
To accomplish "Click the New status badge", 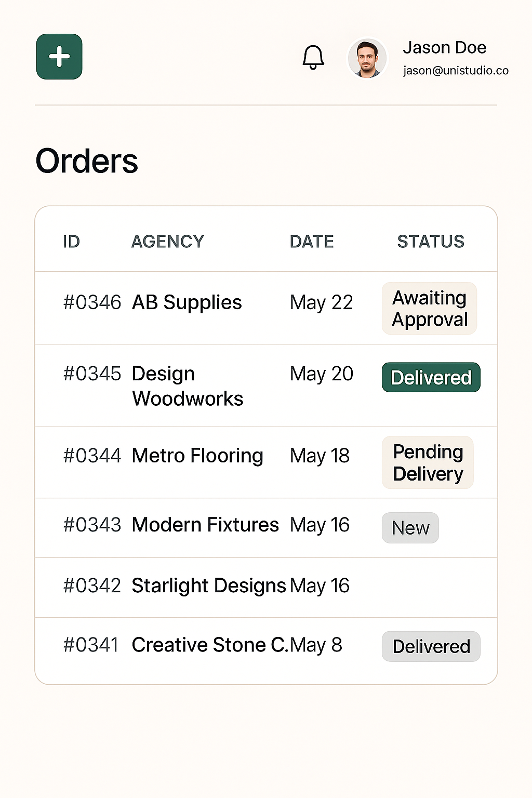I will [x=410, y=528].
